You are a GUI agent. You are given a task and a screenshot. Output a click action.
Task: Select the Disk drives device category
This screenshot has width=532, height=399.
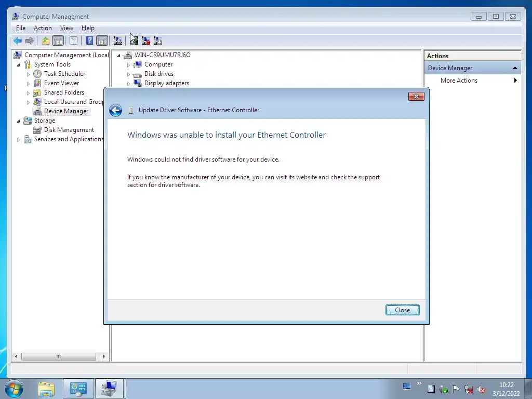(x=159, y=74)
